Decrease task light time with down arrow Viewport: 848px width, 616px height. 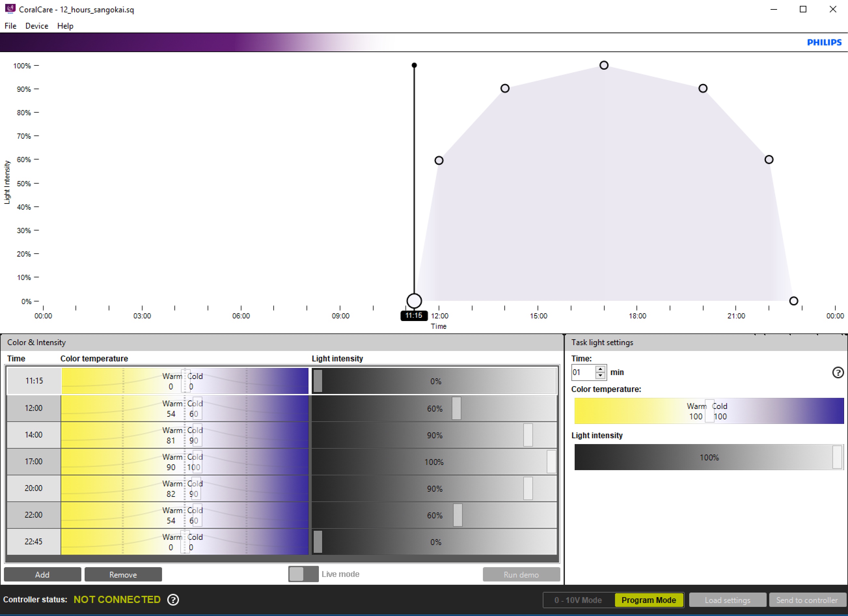(600, 375)
